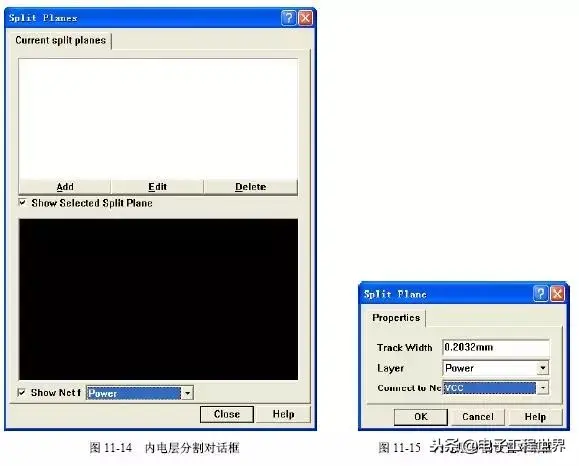This screenshot has height=466, width=579.
Task: Click the question mark icon in Split Plane title bar
Action: [x=541, y=294]
